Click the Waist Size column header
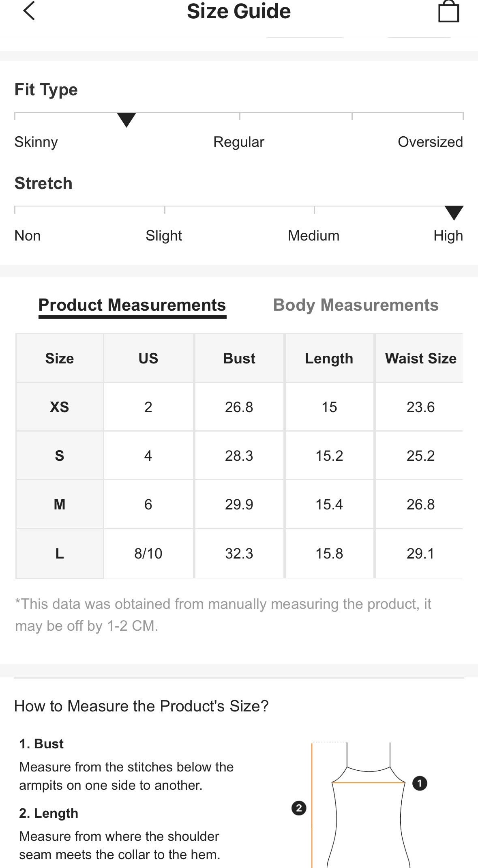The height and width of the screenshot is (868, 478). [420, 358]
